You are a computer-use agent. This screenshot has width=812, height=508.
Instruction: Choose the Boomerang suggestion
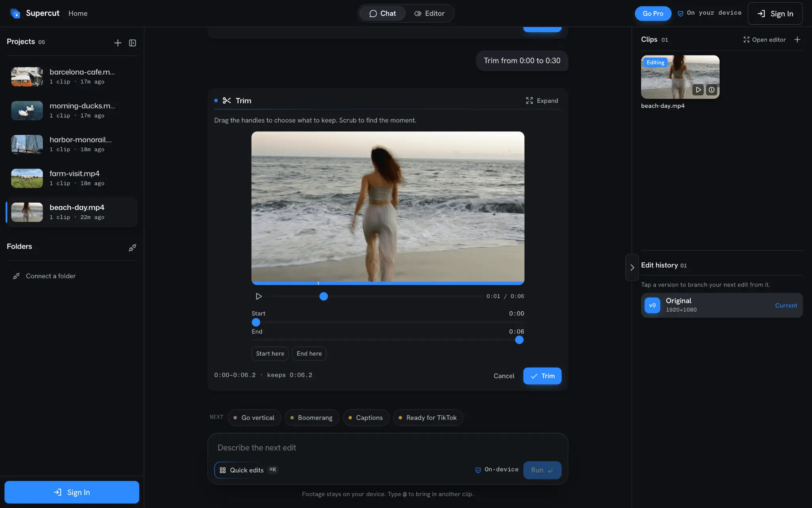click(312, 418)
